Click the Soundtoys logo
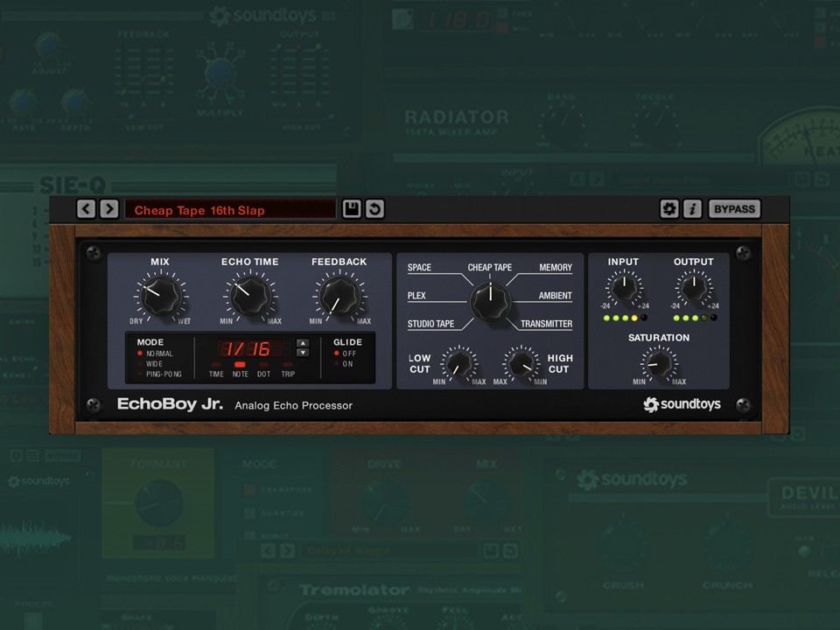Viewport: 840px width, 630px height. pyautogui.click(x=682, y=404)
